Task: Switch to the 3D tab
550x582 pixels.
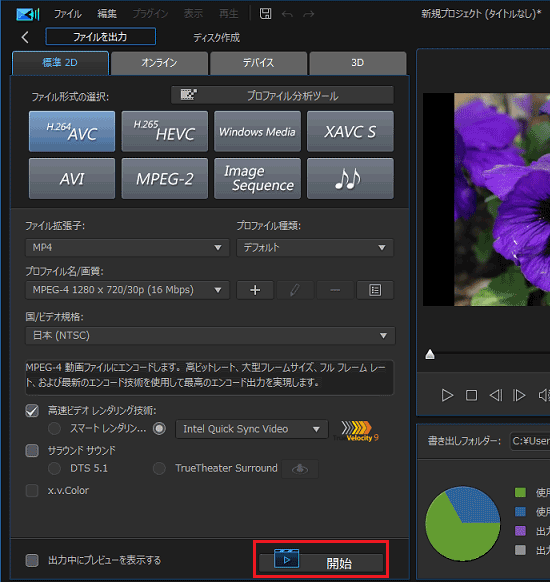Action: click(357, 63)
